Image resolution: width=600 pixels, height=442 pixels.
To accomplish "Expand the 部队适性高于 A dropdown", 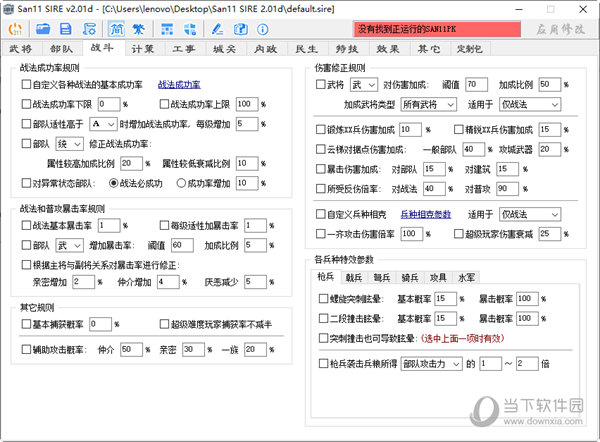I will tap(101, 124).
